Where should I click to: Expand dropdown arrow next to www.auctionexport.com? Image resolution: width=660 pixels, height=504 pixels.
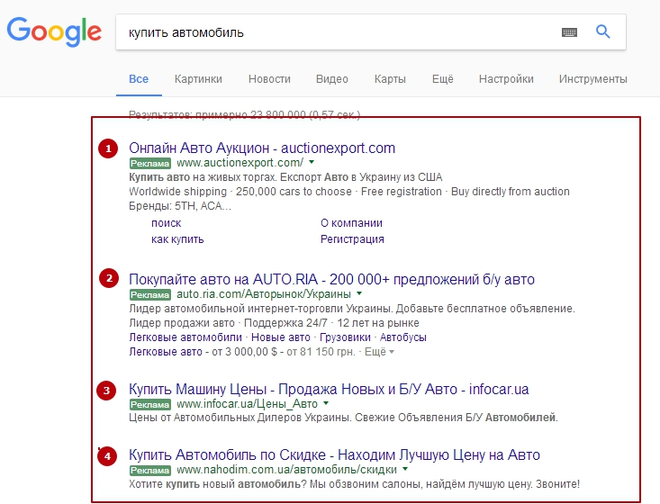[312, 162]
